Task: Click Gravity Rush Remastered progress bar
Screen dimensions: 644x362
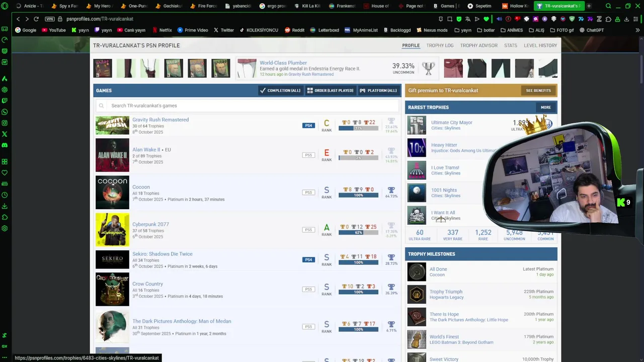Action: (358, 128)
